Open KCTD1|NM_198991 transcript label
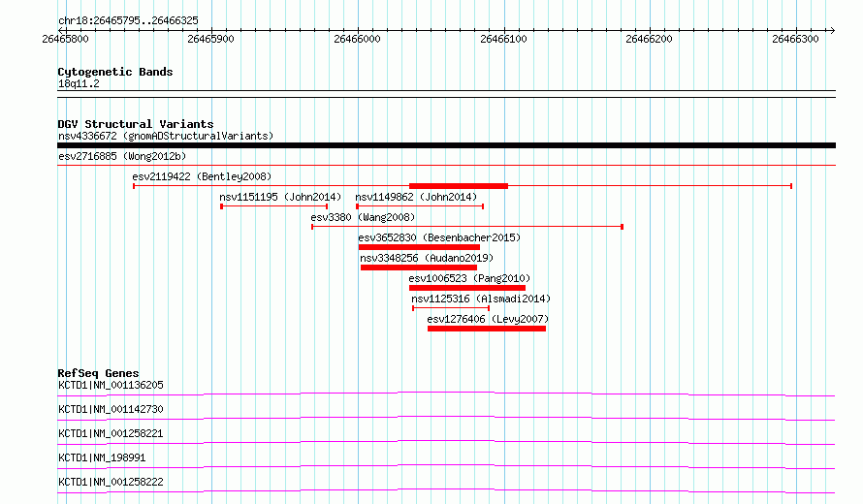Viewport: 863px width, 504px height. click(x=102, y=457)
